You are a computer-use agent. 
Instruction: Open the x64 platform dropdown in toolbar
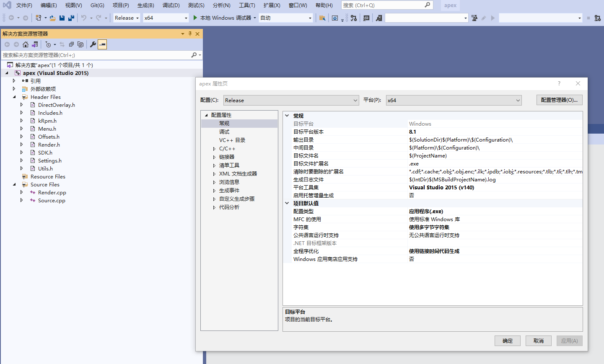click(166, 18)
